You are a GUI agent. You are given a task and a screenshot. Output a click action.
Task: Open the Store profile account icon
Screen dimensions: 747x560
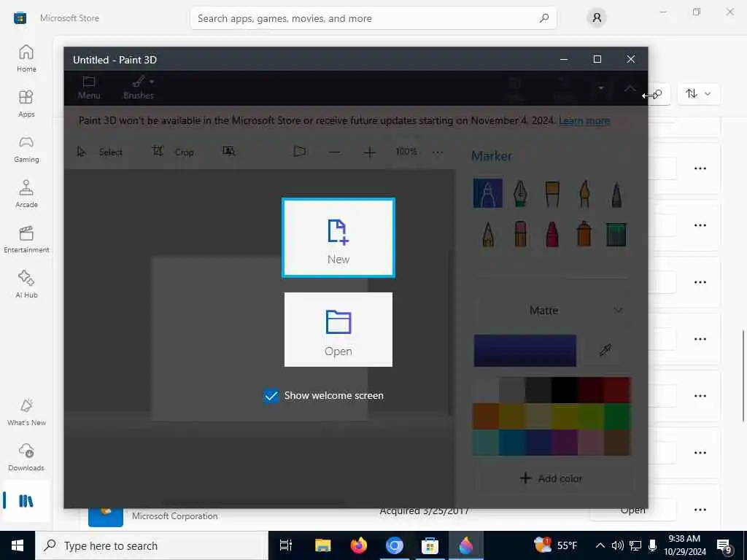coord(597,18)
